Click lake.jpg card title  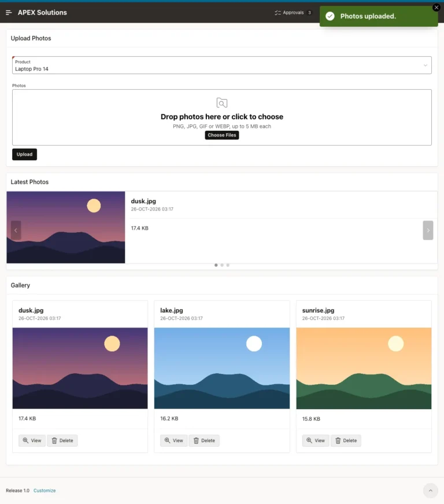click(x=172, y=311)
